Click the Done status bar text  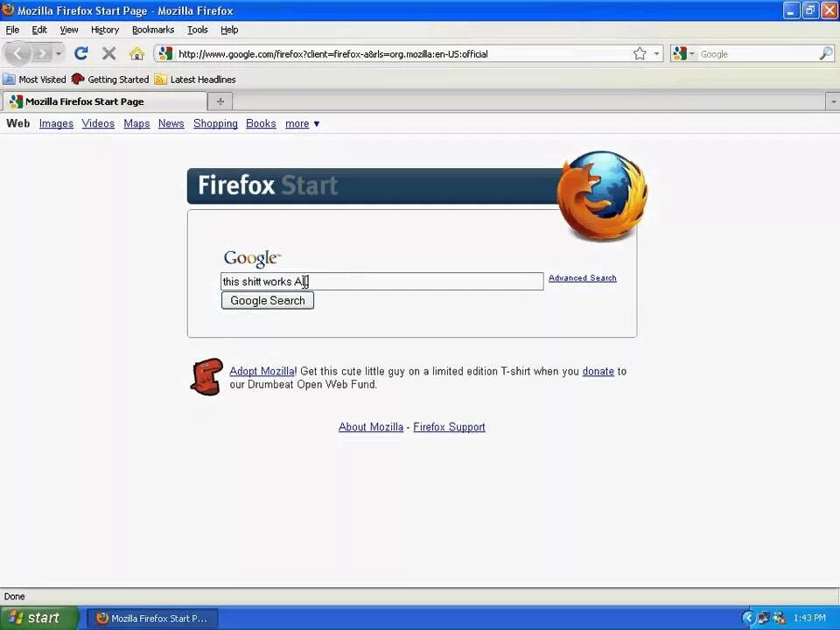pos(15,597)
